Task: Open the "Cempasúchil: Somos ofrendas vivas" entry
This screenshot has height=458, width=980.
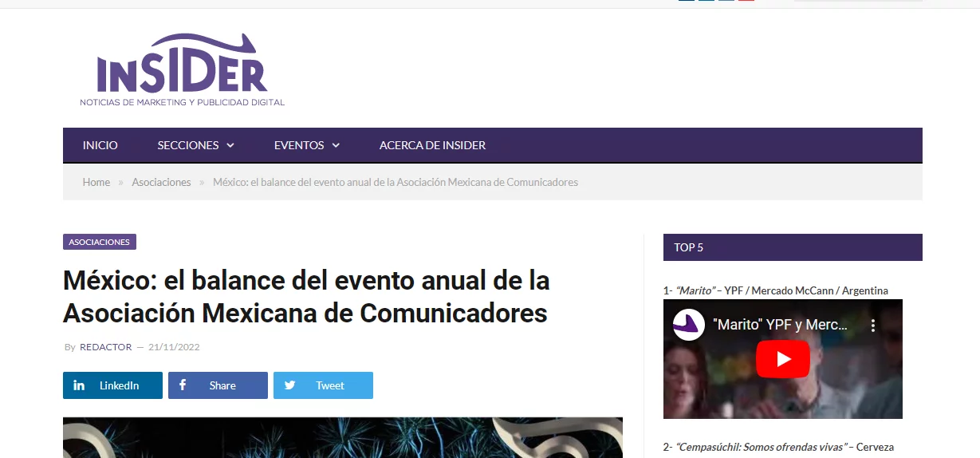Action: click(x=762, y=447)
